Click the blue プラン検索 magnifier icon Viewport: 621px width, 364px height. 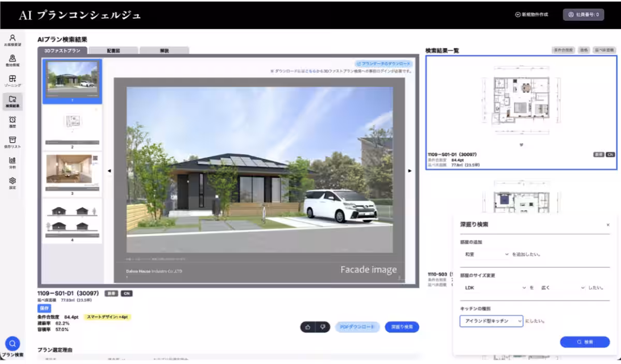click(12, 343)
